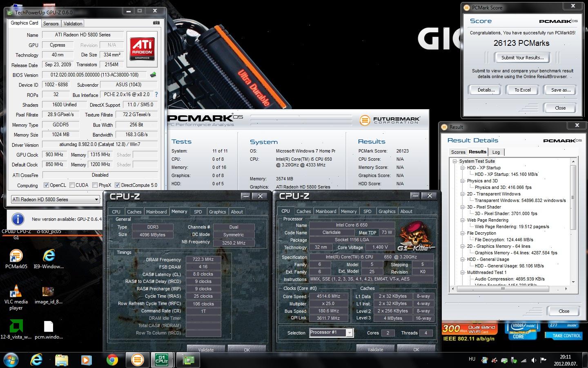Click the Bus Interface question mark icon
The height and width of the screenshot is (368, 588).
tap(156, 94)
